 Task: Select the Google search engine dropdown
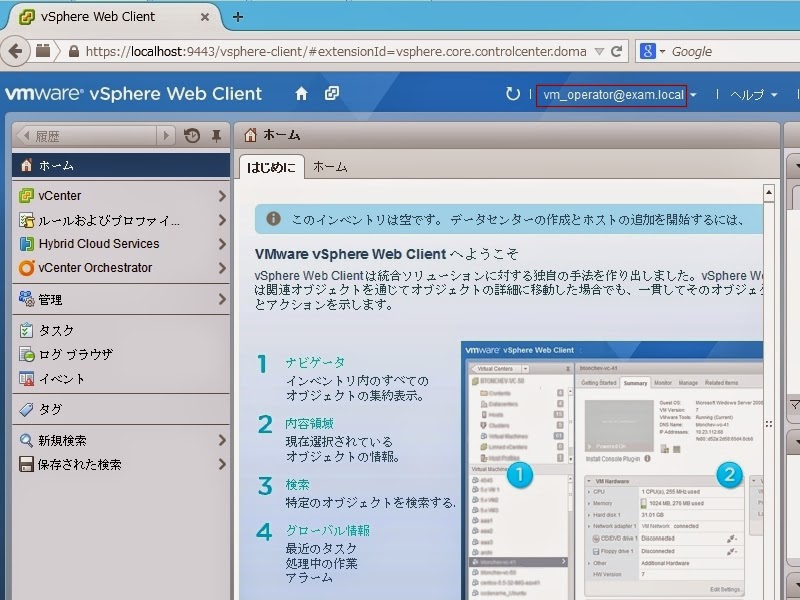click(x=652, y=52)
